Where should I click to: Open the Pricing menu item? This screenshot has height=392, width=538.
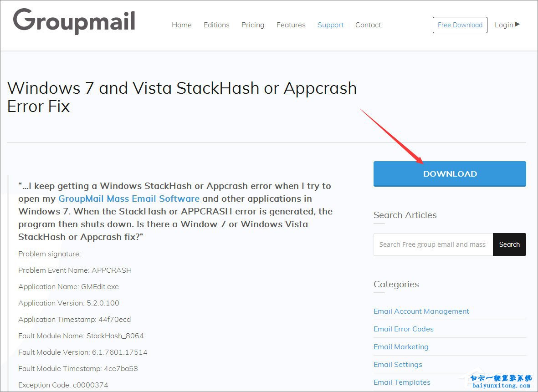253,25
